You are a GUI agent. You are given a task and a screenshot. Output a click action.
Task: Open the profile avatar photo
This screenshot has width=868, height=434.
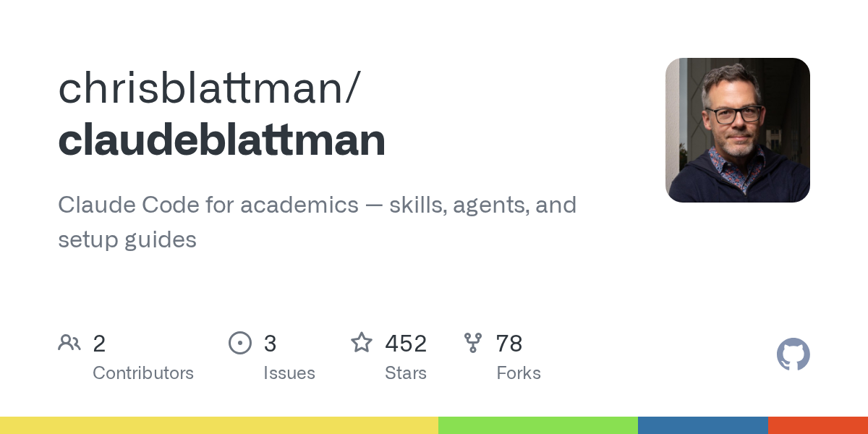click(738, 130)
